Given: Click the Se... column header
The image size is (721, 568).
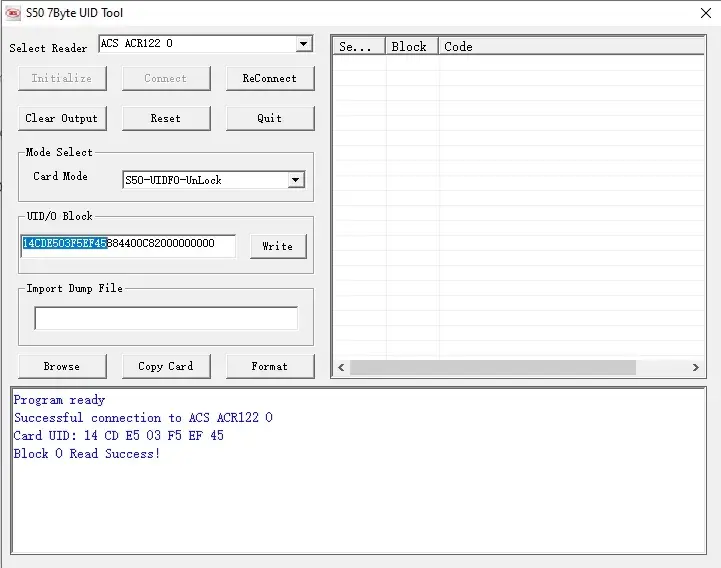Looking at the screenshot, I should (358, 46).
